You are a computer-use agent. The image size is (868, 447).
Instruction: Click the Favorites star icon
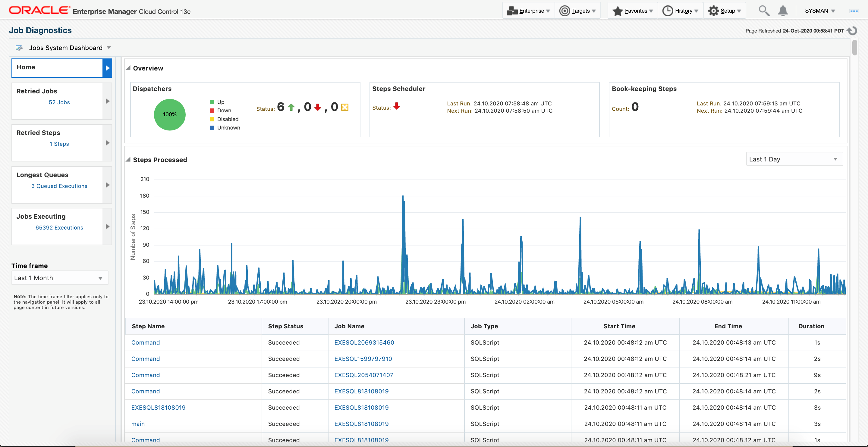(x=617, y=11)
